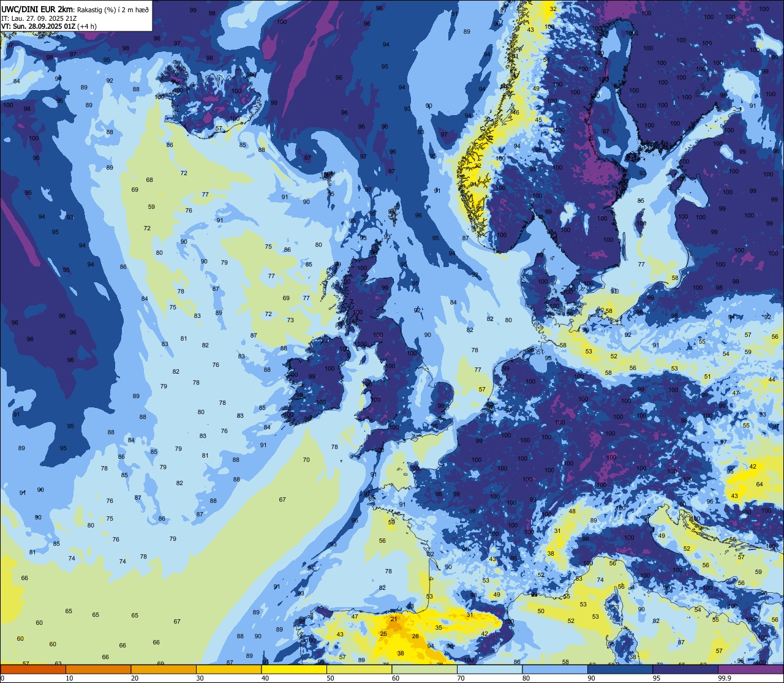Click the humidity value 28 over Spain
This screenshot has width=784, height=683.
[x=415, y=636]
